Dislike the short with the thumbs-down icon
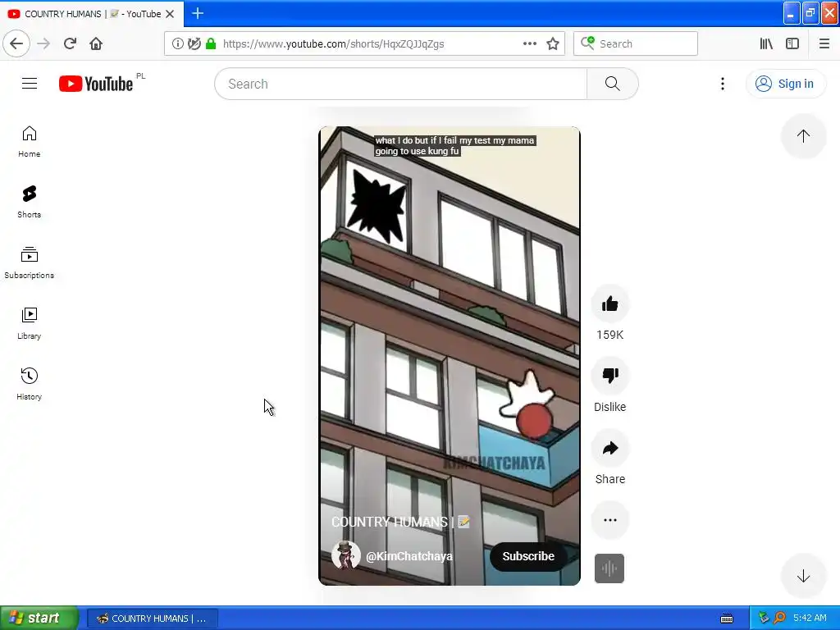Image resolution: width=840 pixels, height=630 pixels. coord(609,376)
